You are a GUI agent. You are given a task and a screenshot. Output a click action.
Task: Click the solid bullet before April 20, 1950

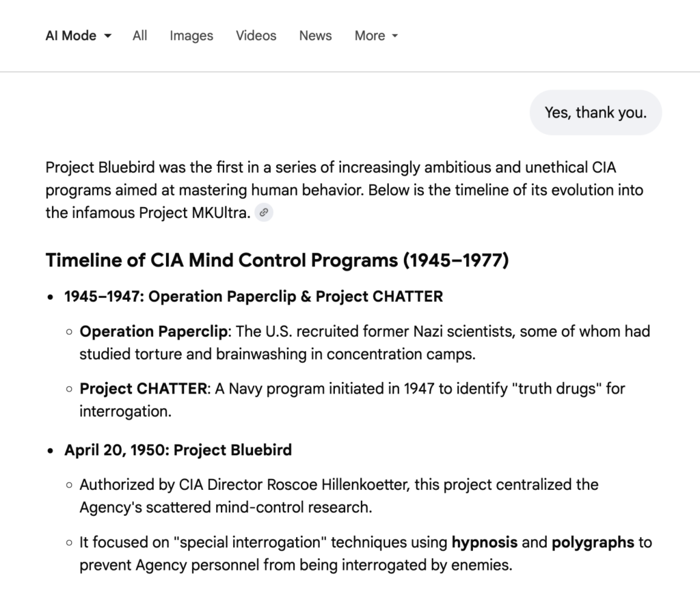pyautogui.click(x=51, y=450)
